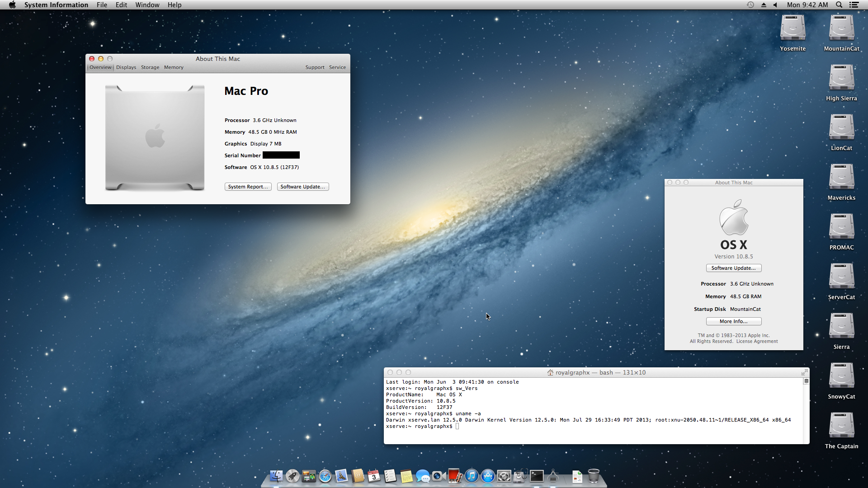
Task: Select the MountainCat drive on desktop
Action: point(841,28)
